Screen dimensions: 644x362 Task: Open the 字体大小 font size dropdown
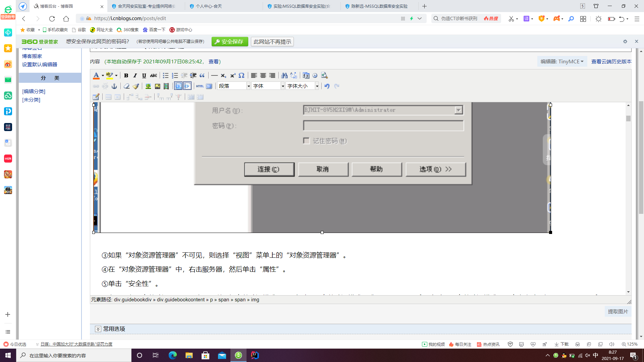pyautogui.click(x=302, y=86)
